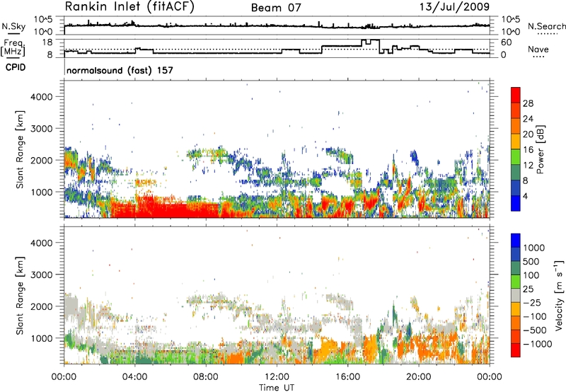Click the "28" Power colorbar tick label

click(528, 103)
